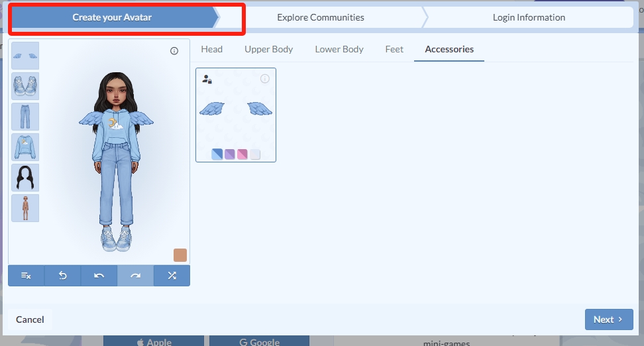
Task: Click the account lock icon on wings card
Action: [207, 79]
